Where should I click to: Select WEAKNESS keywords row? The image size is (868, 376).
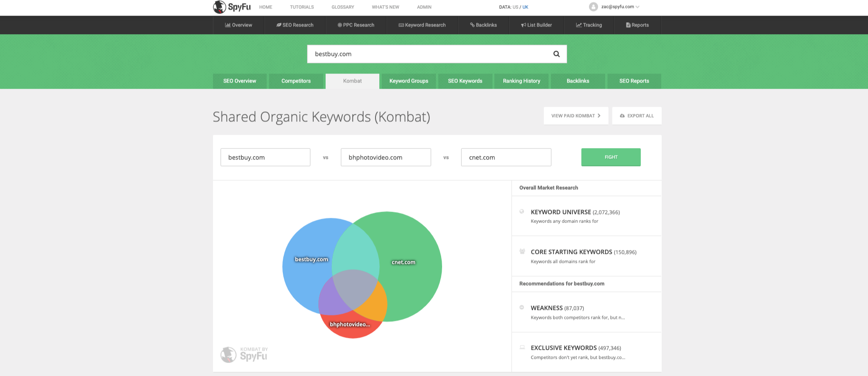tap(587, 312)
